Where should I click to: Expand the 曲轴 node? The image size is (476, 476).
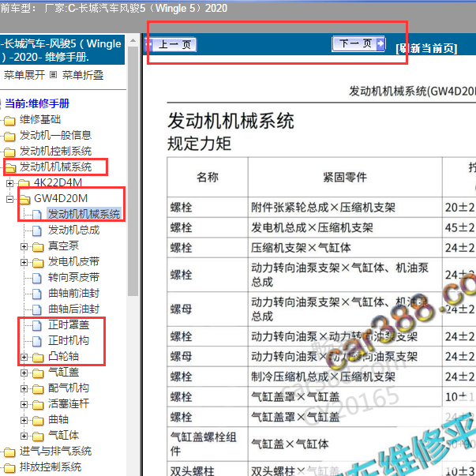coord(24,420)
